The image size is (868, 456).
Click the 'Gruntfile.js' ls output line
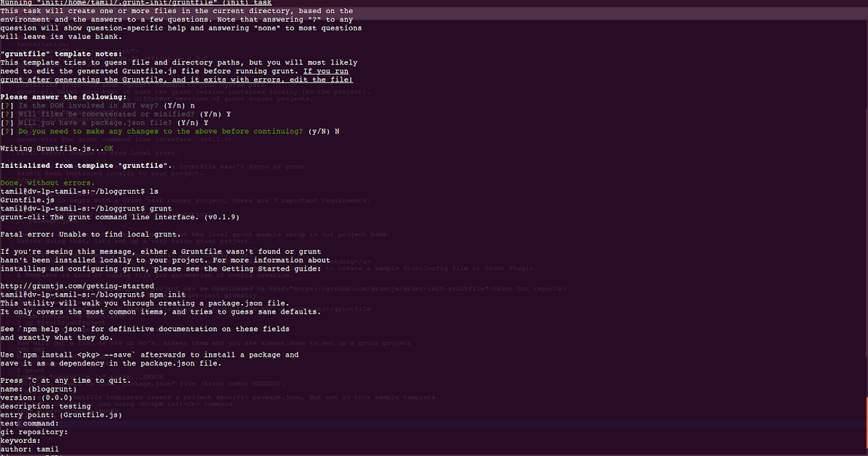27,200
